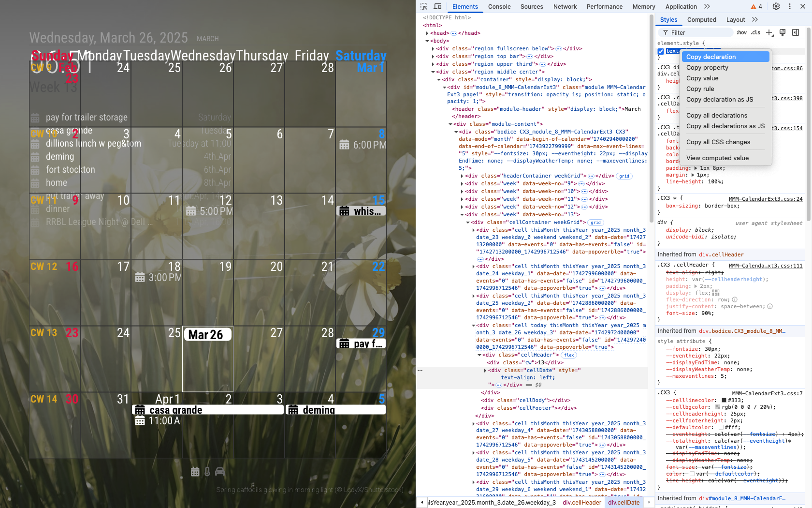812x508 pixels.
Task: Open the flexbox editor icon beside display: flex
Action: point(716,293)
